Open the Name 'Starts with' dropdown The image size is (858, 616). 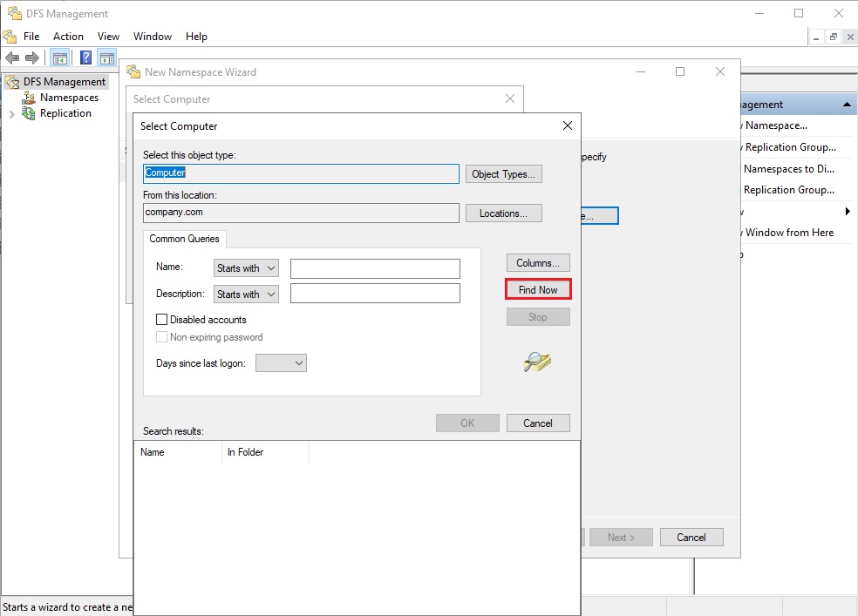[x=245, y=267]
